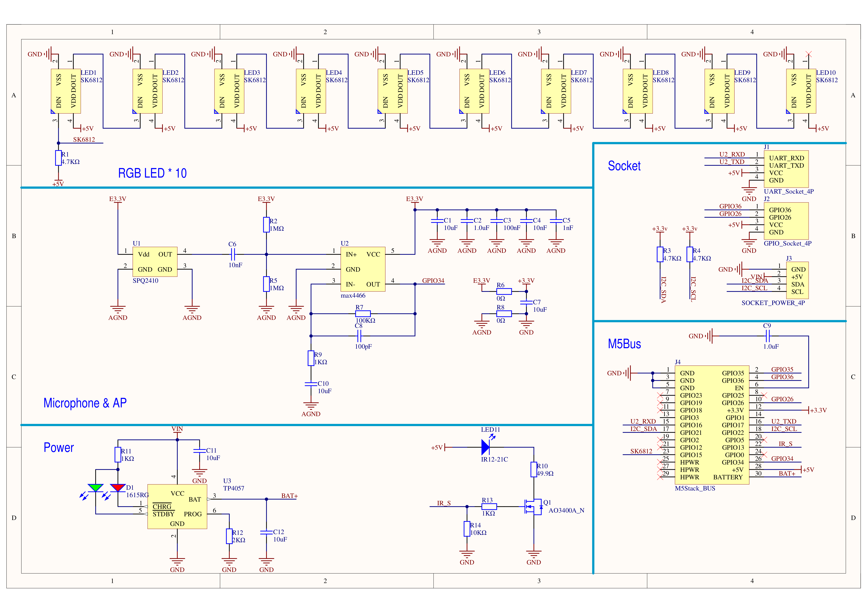Select resistor R10 49.9Ω symbol
The height and width of the screenshot is (613, 868).
(x=534, y=469)
